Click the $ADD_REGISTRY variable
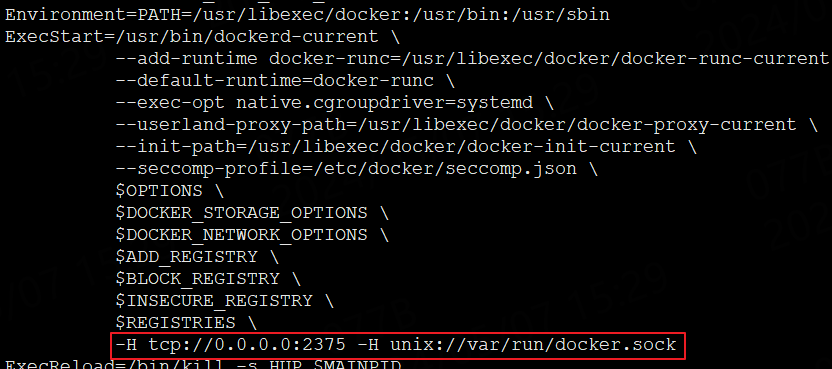The width and height of the screenshot is (832, 369). click(186, 257)
